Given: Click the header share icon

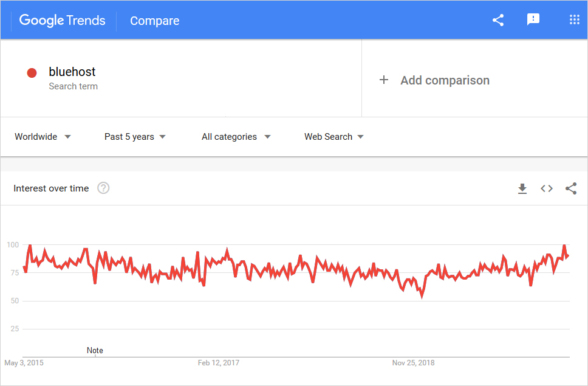Looking at the screenshot, I should (498, 20).
